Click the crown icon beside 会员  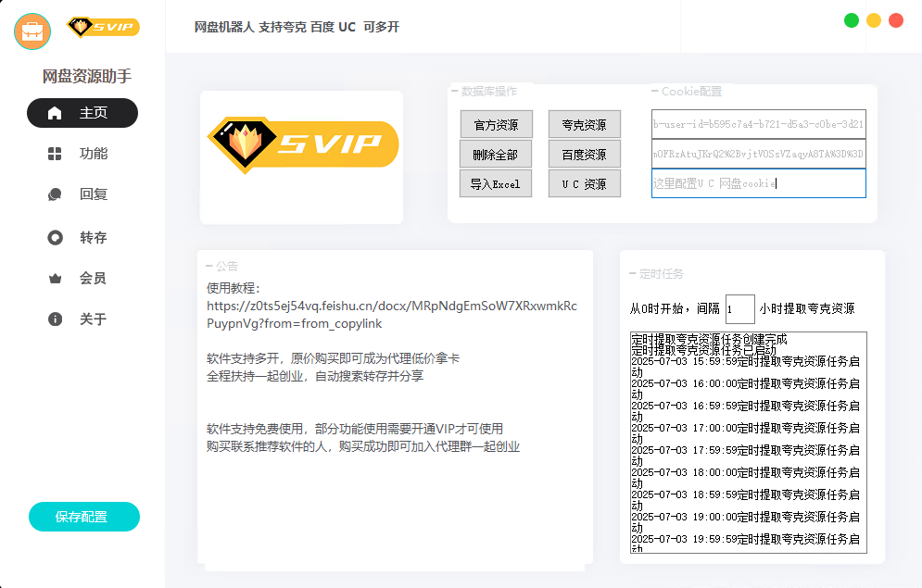pos(55,279)
